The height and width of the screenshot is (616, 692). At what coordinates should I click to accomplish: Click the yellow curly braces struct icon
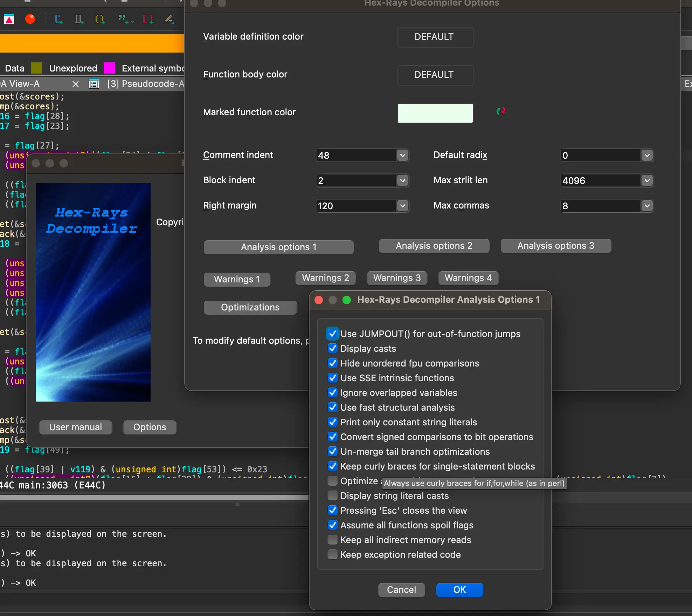[100, 19]
